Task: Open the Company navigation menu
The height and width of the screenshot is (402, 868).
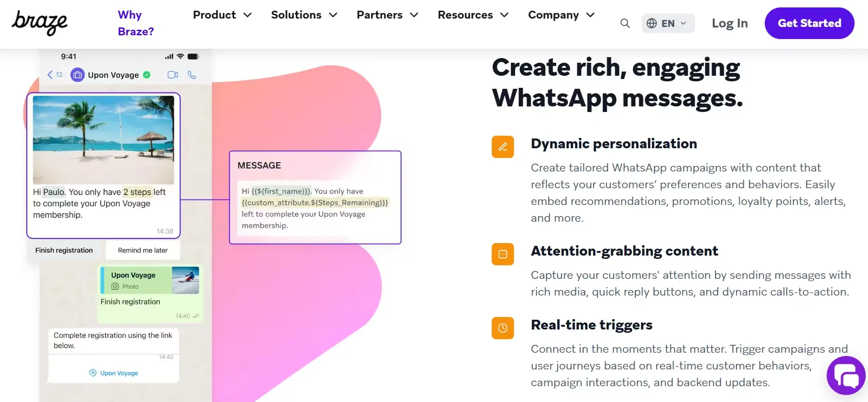Action: tap(561, 15)
